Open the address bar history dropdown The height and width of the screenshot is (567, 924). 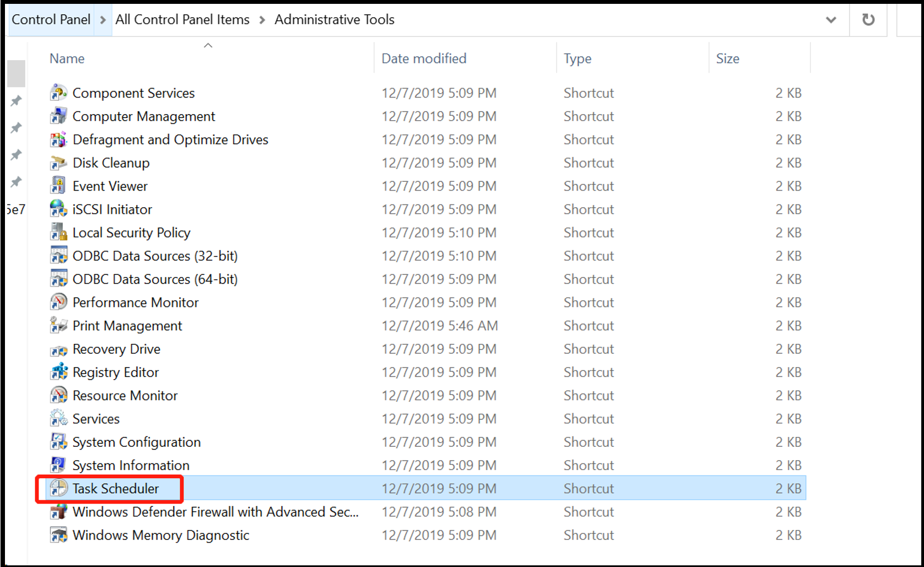point(831,20)
